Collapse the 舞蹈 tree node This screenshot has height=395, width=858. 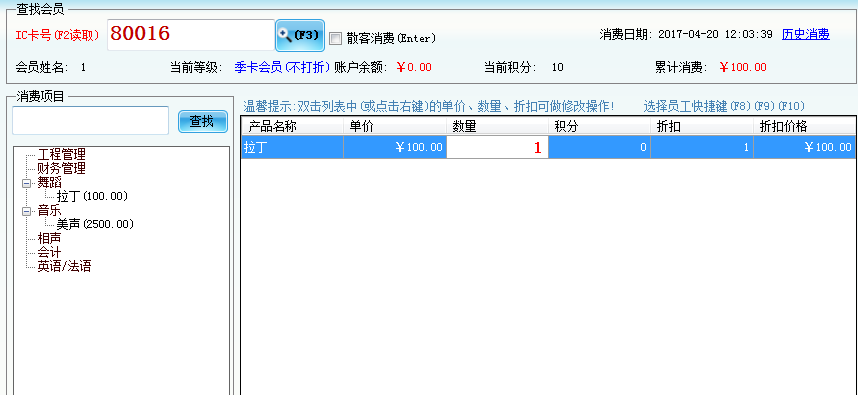26,183
